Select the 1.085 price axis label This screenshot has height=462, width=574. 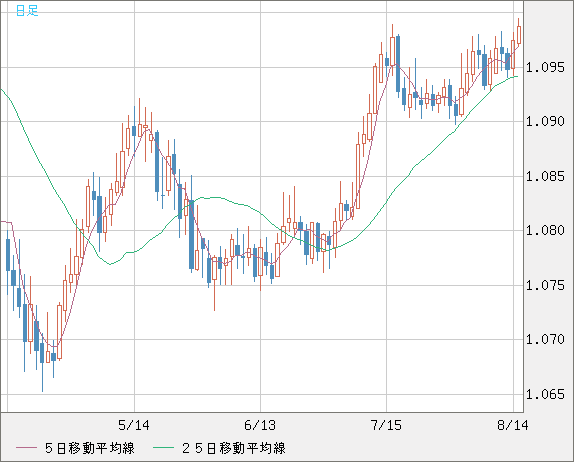545,176
